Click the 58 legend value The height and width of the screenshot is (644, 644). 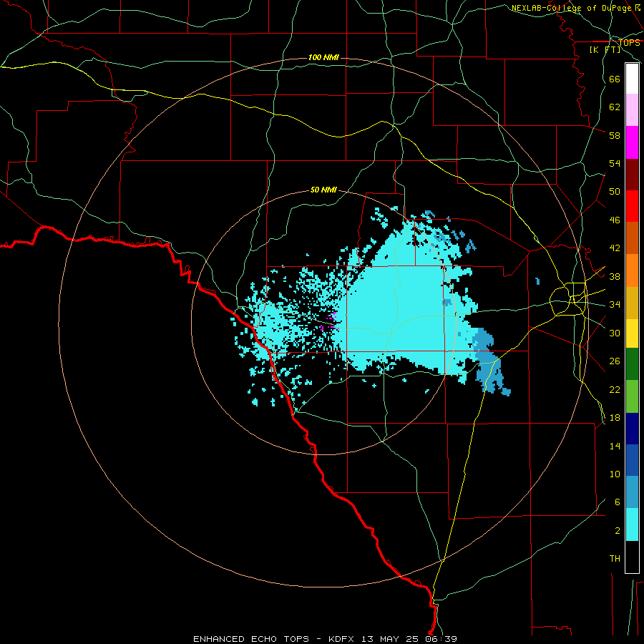coord(615,135)
